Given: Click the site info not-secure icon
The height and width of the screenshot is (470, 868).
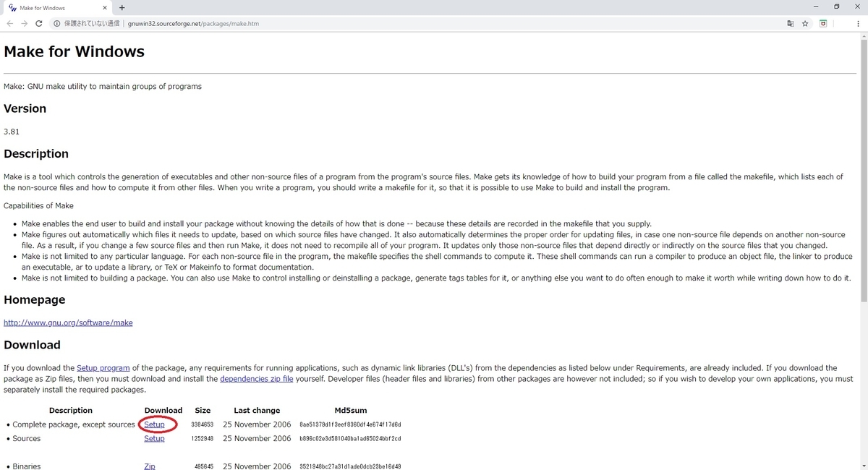Looking at the screenshot, I should pyautogui.click(x=57, y=23).
